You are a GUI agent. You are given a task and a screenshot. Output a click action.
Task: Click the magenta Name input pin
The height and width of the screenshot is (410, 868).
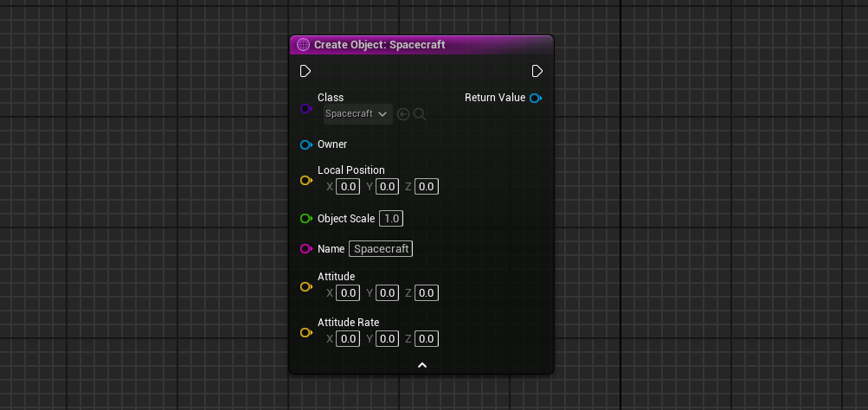[x=305, y=249]
